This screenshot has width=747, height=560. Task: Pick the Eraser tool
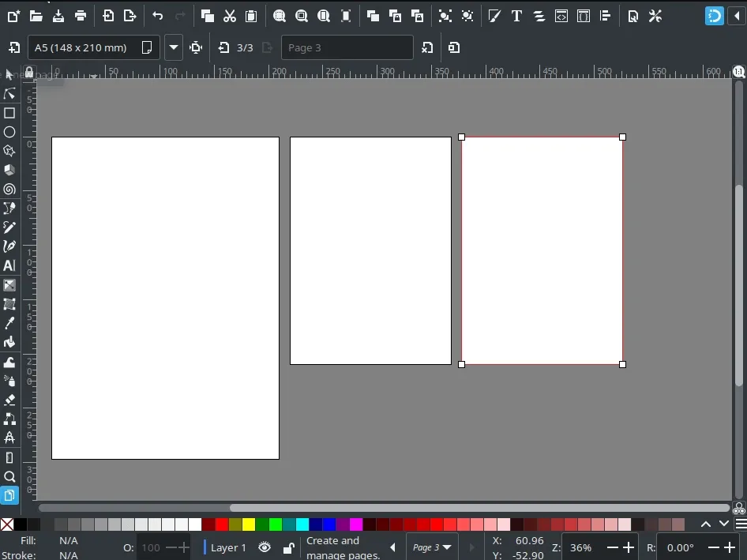pos(9,400)
